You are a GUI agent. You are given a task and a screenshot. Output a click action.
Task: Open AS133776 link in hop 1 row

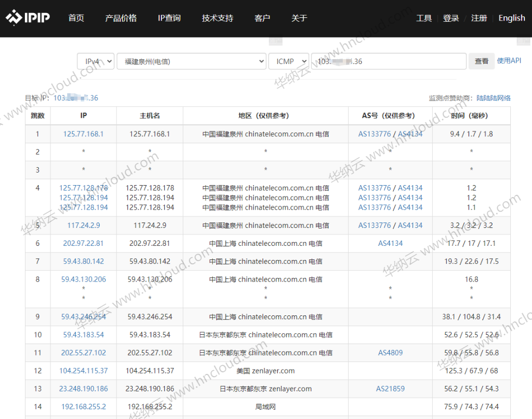tap(375, 134)
